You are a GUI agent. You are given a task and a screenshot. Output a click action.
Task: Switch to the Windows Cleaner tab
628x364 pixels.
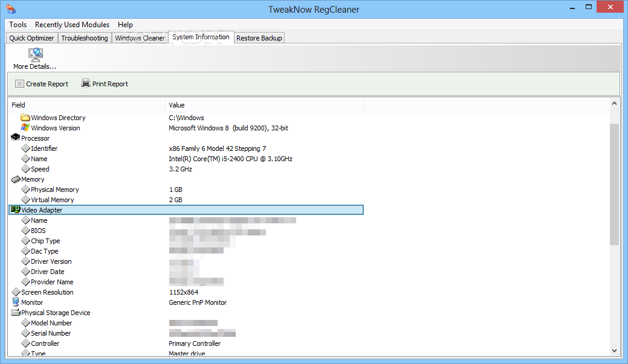(140, 38)
